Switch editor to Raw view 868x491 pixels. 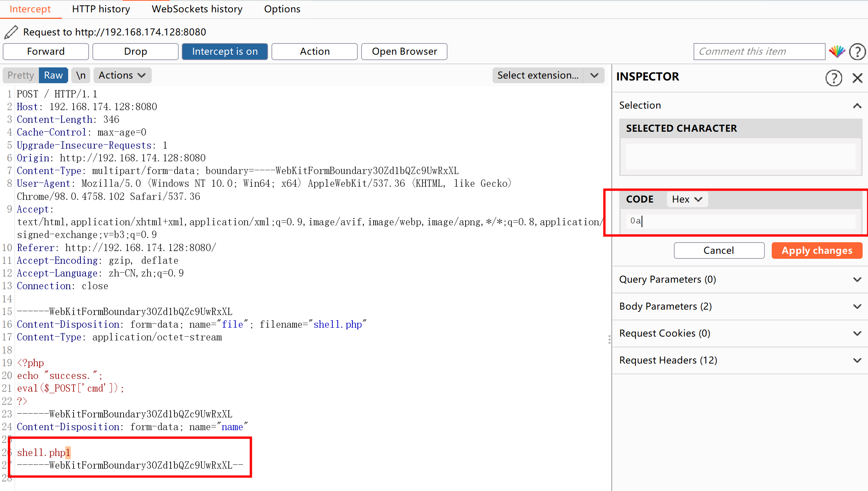tap(53, 75)
